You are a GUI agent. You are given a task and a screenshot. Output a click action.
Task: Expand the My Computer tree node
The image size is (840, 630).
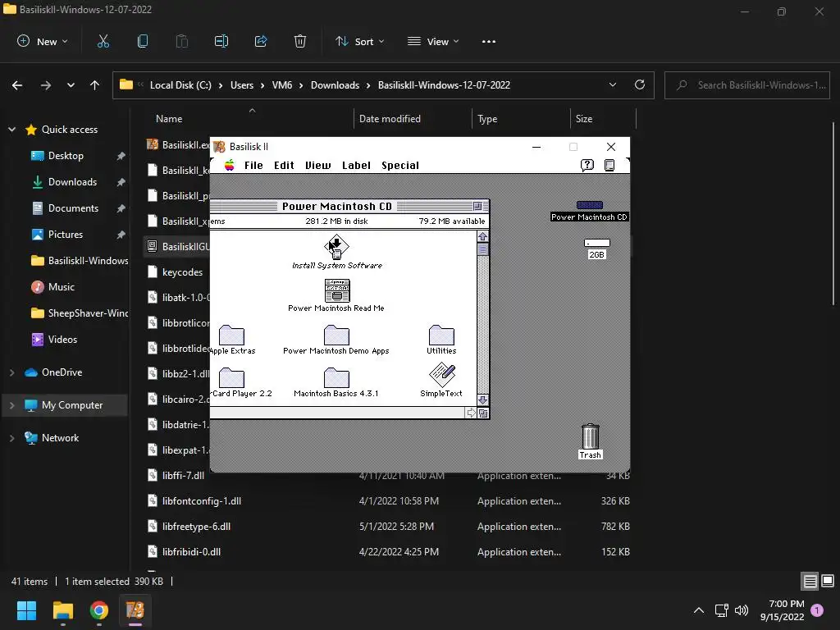coord(11,405)
